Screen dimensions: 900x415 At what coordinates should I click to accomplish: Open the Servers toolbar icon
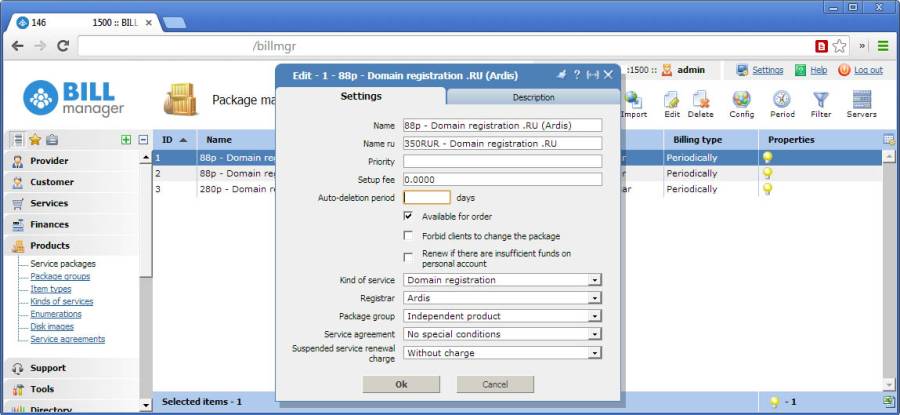point(862,100)
